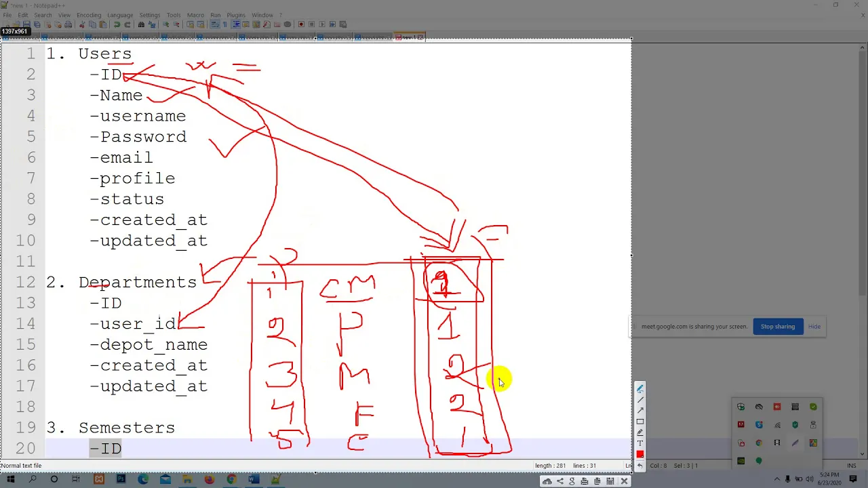Toggle word wrap toolbar icon

coord(214,24)
